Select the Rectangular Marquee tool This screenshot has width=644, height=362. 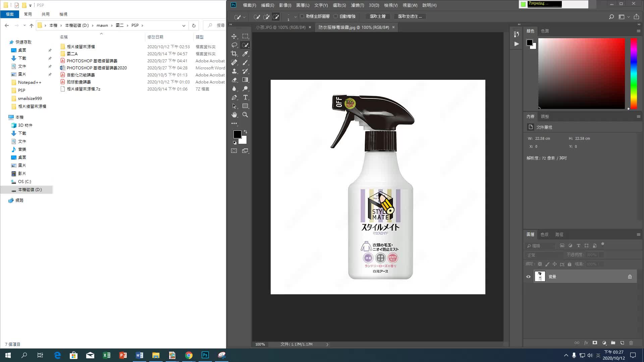click(x=245, y=36)
